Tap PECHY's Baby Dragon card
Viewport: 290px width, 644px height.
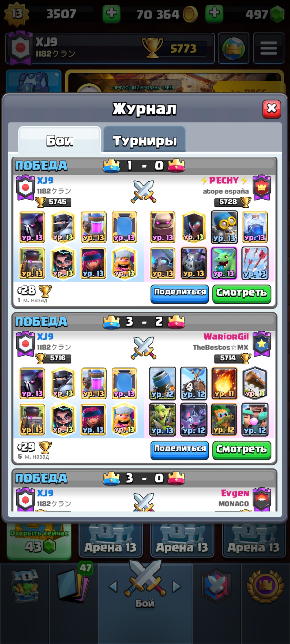pyautogui.click(x=224, y=263)
